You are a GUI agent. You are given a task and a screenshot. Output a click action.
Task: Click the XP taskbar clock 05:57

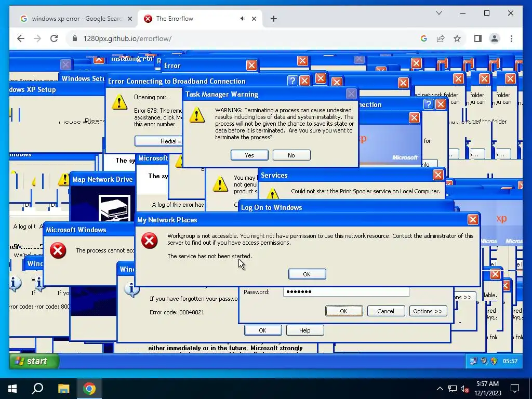[x=510, y=361]
